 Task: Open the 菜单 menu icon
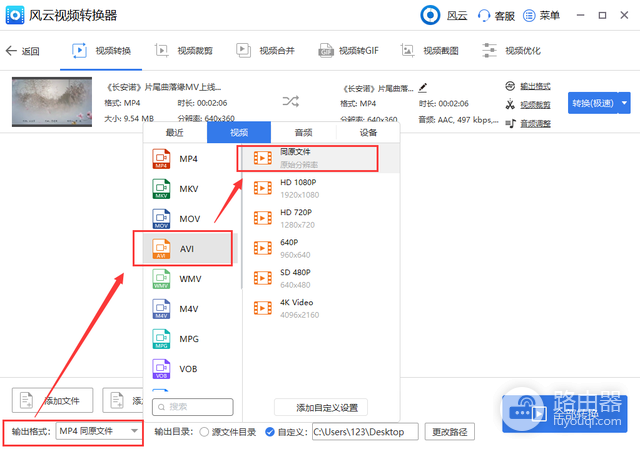click(529, 16)
